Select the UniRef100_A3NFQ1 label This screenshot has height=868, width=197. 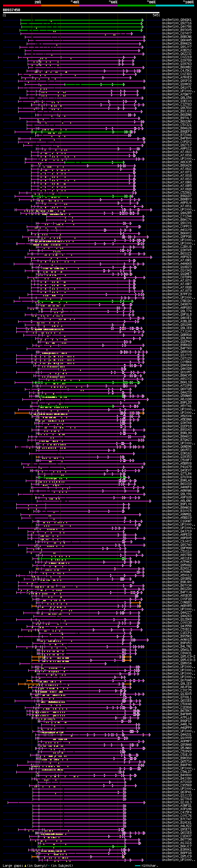(x=177, y=805)
